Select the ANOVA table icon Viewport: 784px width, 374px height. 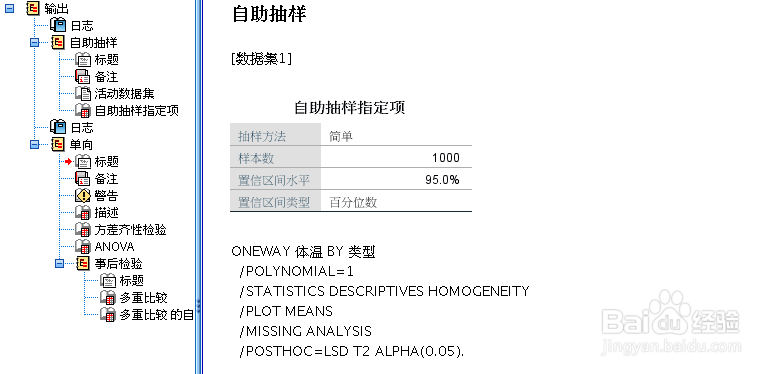[82, 246]
